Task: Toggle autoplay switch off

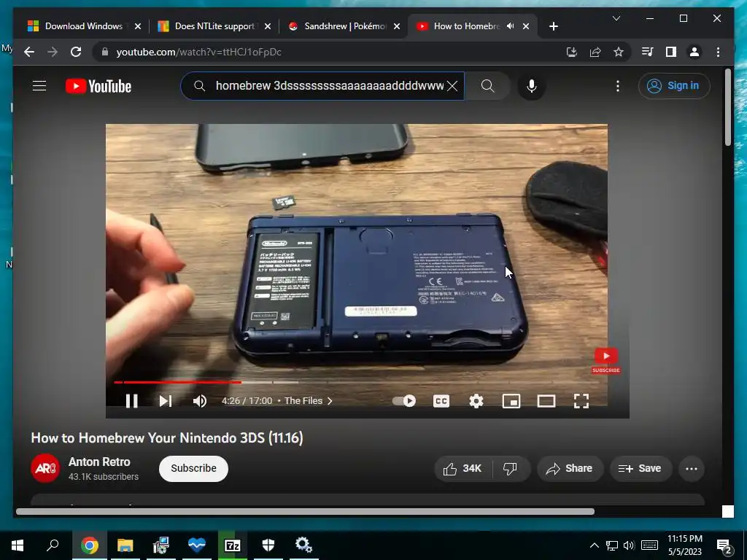Action: [x=404, y=401]
